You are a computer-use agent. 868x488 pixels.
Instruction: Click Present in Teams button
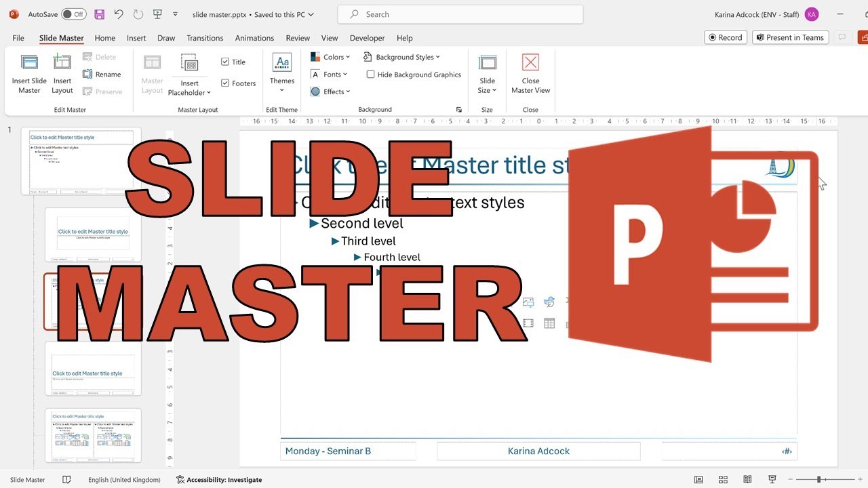(790, 37)
